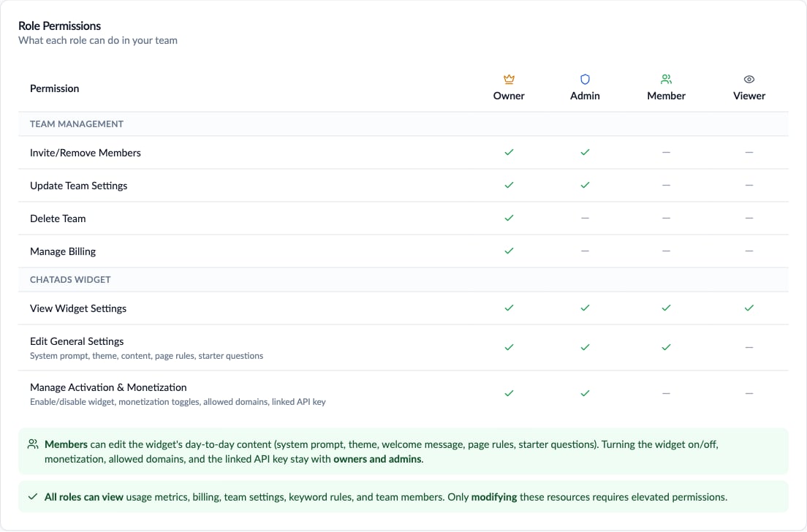Image resolution: width=807 pixels, height=532 pixels.
Task: Click Member checkmark for View Widget Settings
Action: click(x=666, y=308)
